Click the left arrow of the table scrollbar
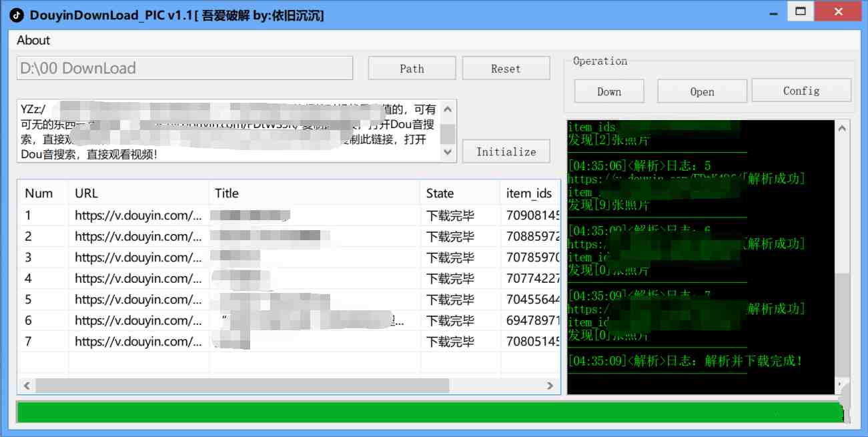868x437 pixels. point(27,386)
